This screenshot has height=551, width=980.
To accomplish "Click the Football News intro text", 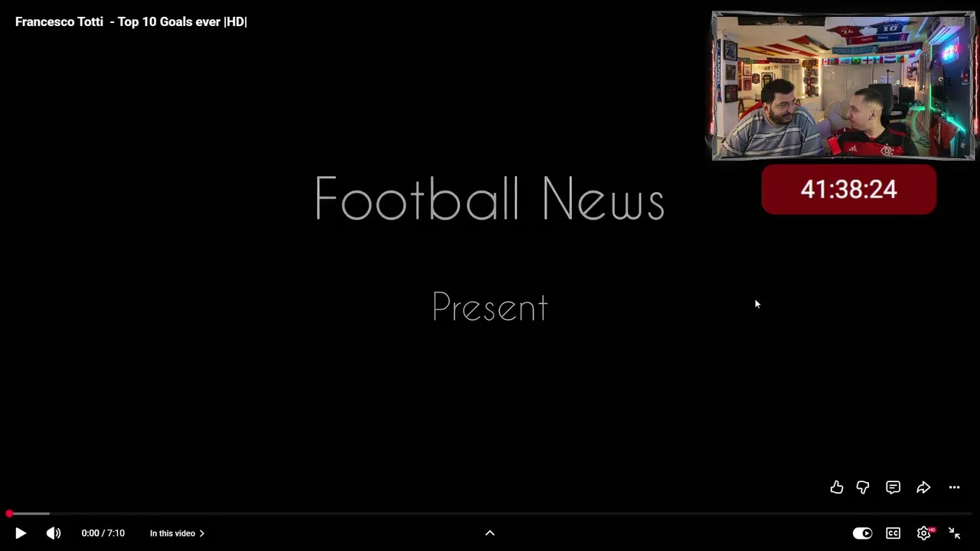I will (490, 198).
